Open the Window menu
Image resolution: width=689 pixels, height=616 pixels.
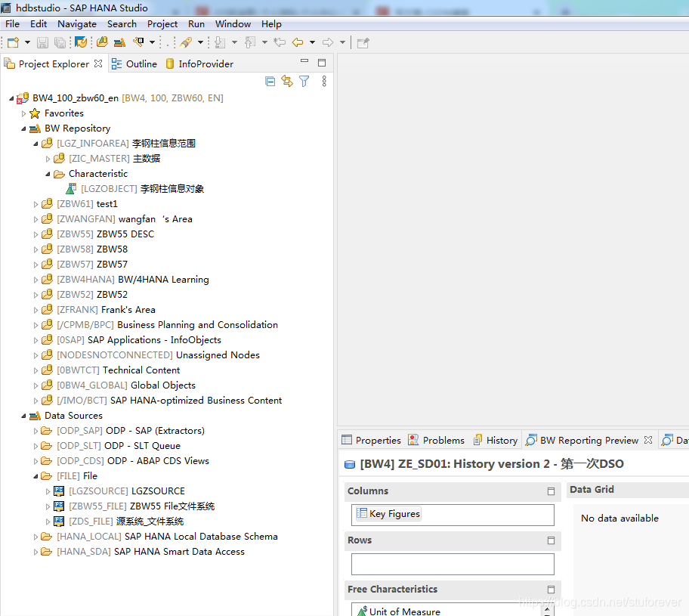pyautogui.click(x=233, y=24)
